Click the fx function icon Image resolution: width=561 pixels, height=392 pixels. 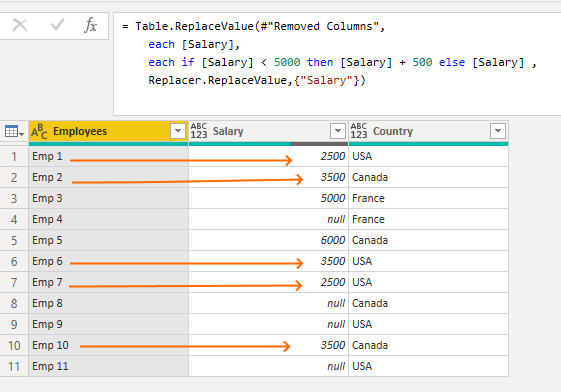[90, 25]
